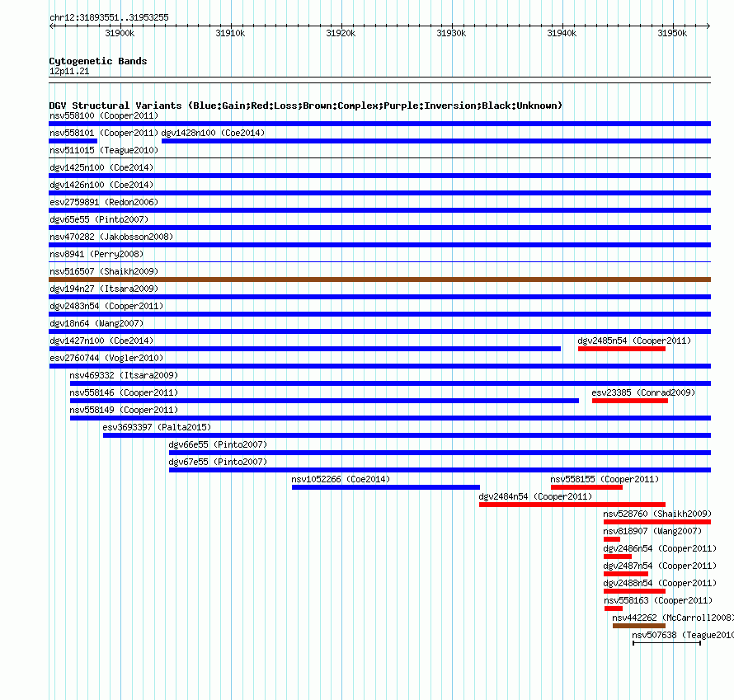Click the DGV Structural Variants track title
Screen dimensions: 734x700
[x=305, y=106]
